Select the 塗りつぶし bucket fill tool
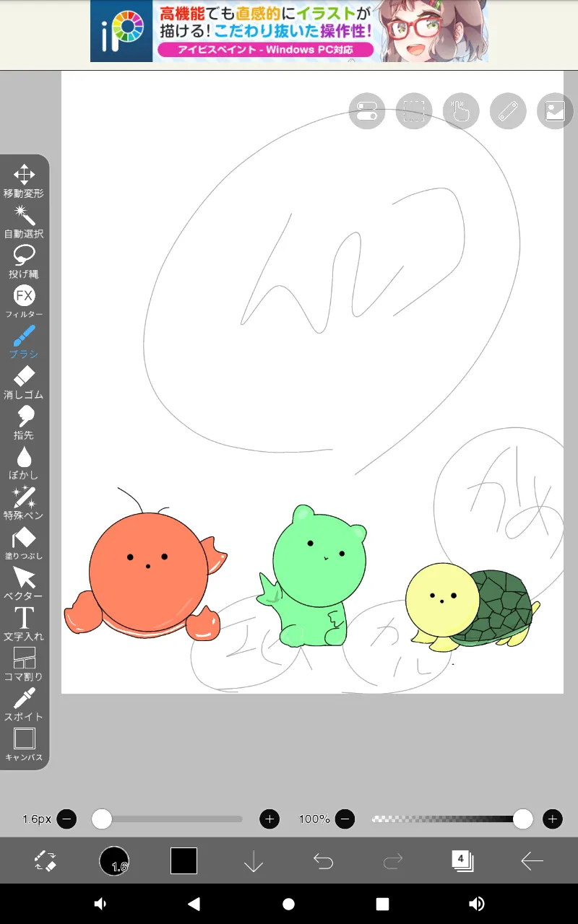Screen dimensions: 578x924 pyautogui.click(x=24, y=544)
